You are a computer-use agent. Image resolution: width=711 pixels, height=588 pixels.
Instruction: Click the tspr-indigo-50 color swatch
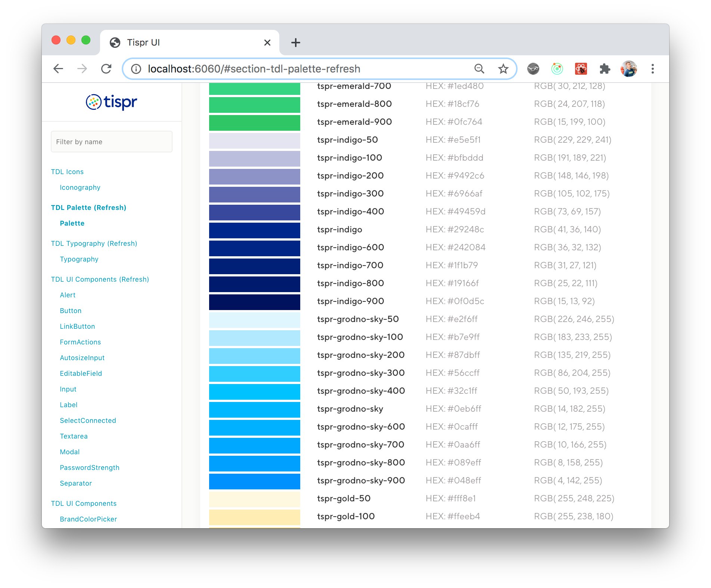[x=254, y=140]
